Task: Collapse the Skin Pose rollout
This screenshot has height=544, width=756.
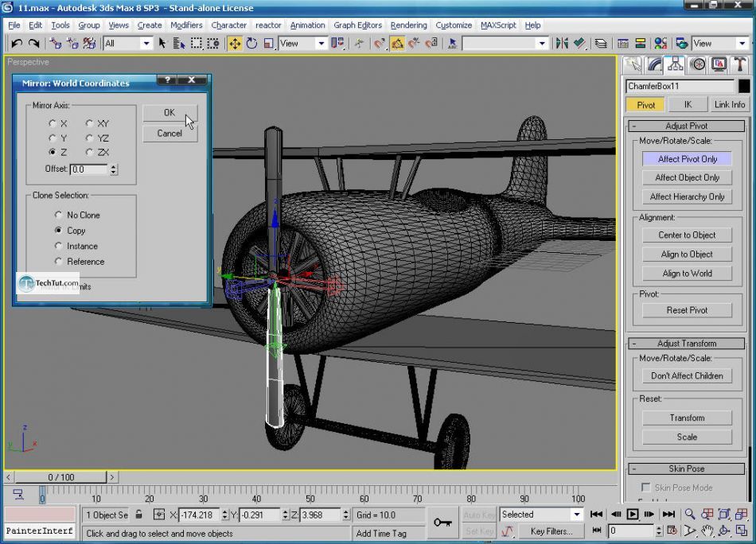Action: click(x=687, y=468)
